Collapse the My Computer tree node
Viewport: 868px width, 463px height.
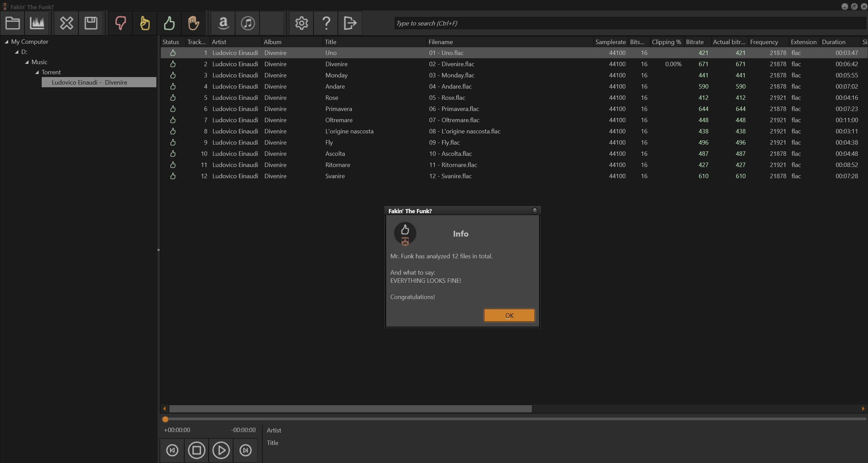(x=6, y=42)
